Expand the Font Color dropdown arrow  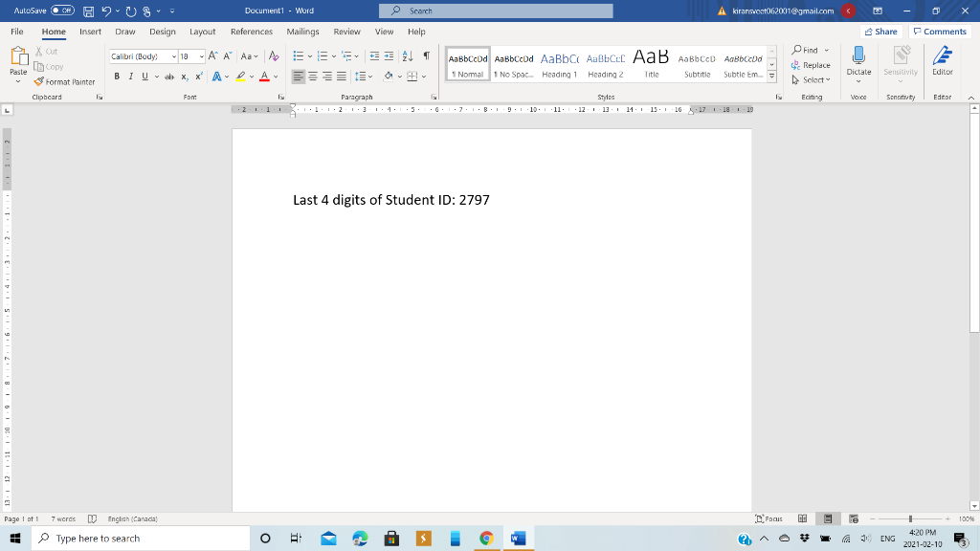(275, 75)
